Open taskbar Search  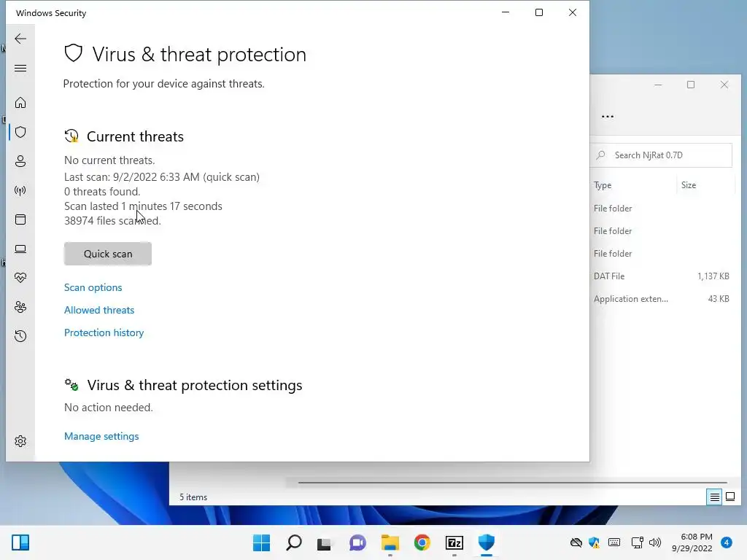point(294,542)
